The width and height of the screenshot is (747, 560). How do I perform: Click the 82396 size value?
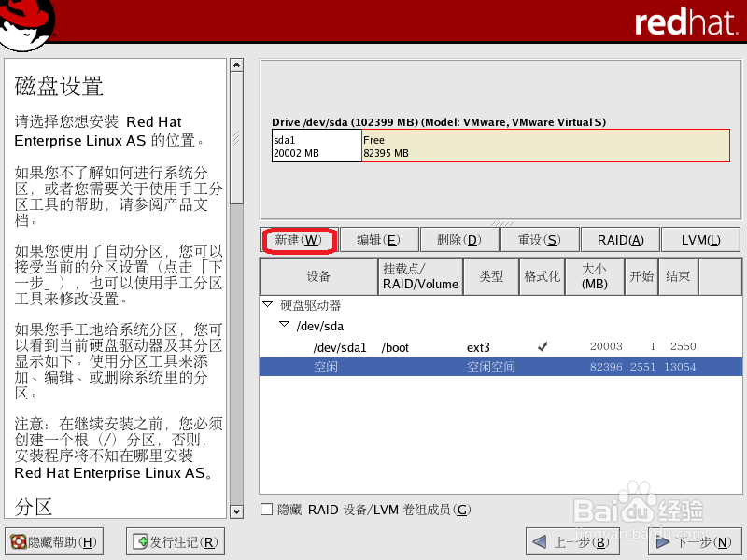coord(606,367)
